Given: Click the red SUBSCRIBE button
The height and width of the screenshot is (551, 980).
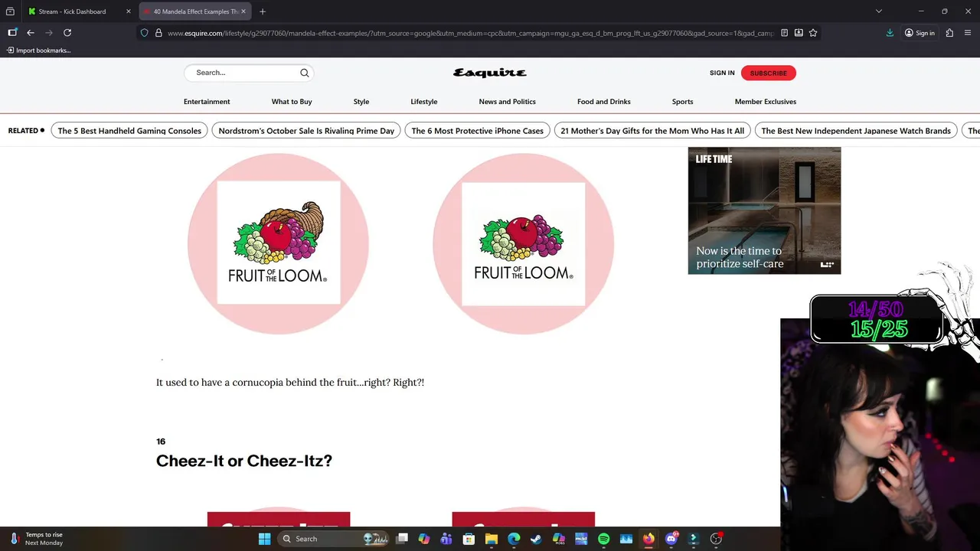Looking at the screenshot, I should point(769,73).
